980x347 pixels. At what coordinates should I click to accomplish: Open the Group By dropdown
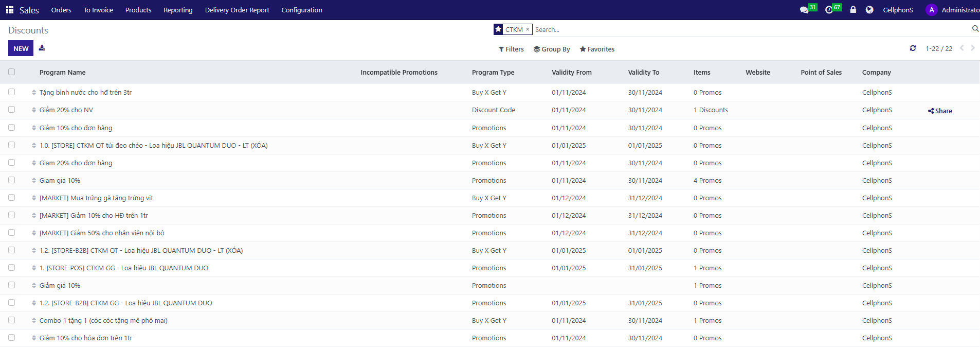[552, 49]
